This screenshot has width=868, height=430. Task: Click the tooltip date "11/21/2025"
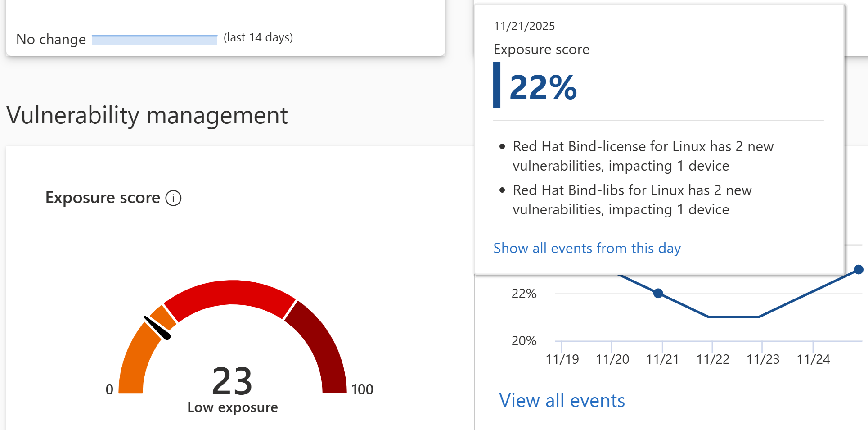(x=524, y=26)
